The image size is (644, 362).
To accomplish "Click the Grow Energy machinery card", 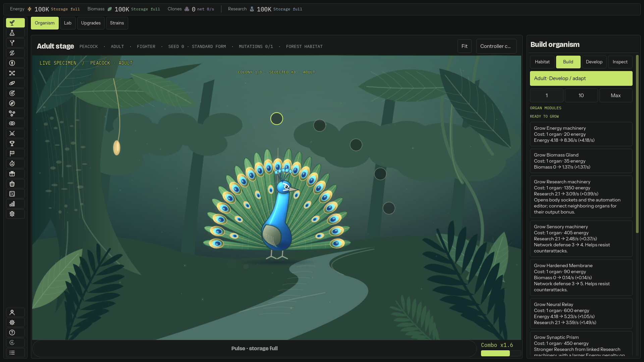I will pos(581,134).
